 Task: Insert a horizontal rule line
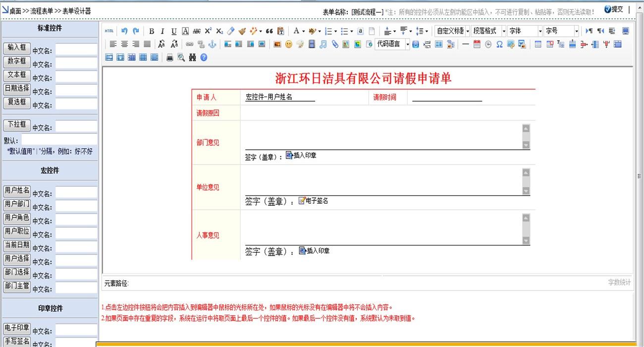click(x=465, y=44)
